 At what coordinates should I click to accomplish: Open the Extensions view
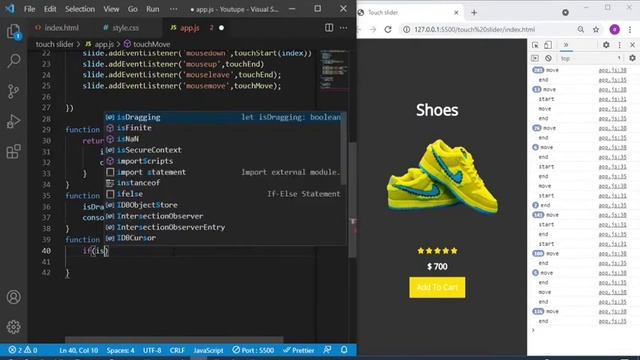click(13, 151)
